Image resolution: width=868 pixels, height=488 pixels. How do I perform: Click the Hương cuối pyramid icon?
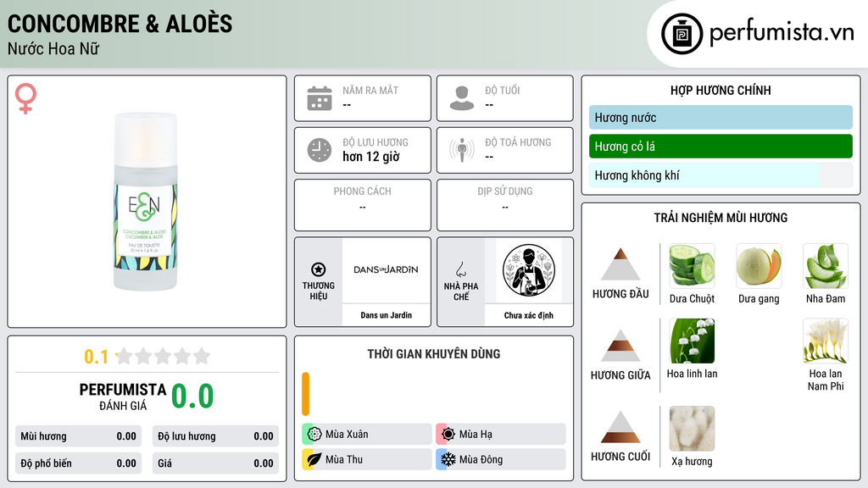pos(620,427)
